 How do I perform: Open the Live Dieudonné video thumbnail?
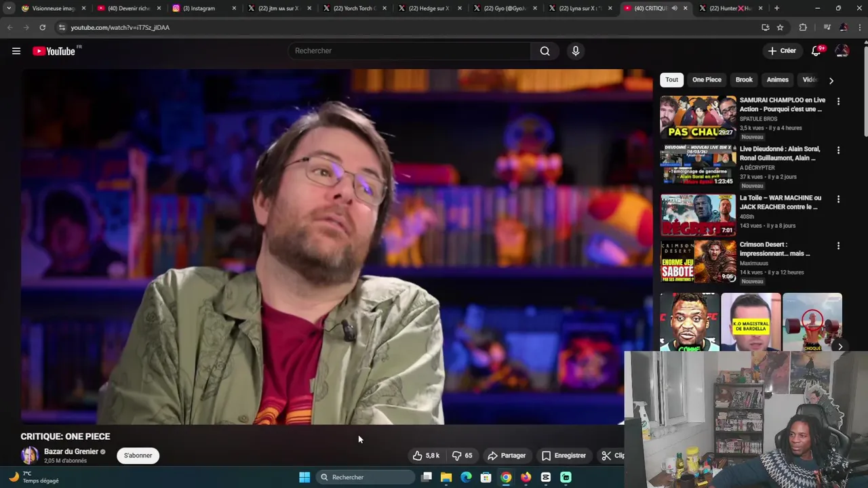(x=698, y=165)
